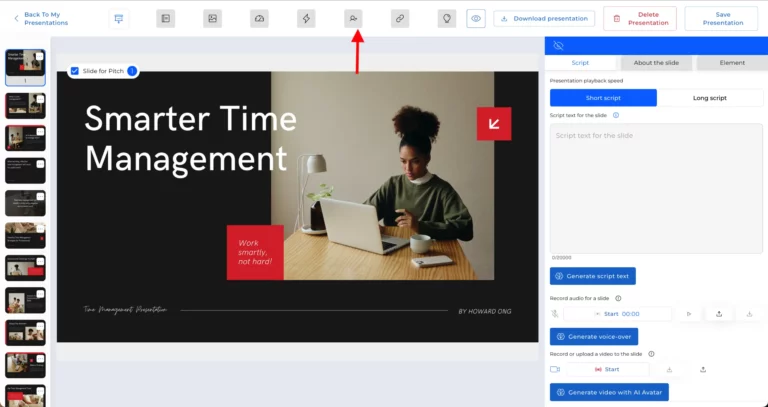Click the Download presentation button
Screen dimensions: 768x407
544,18
